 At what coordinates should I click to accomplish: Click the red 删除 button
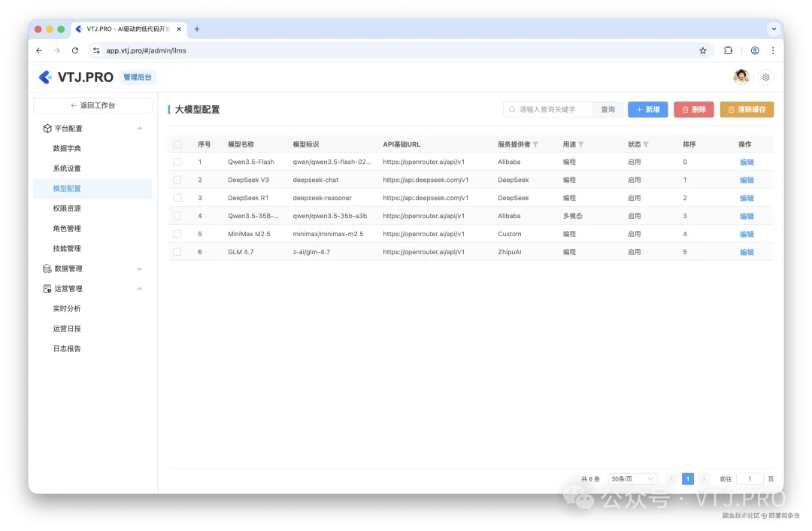click(693, 109)
